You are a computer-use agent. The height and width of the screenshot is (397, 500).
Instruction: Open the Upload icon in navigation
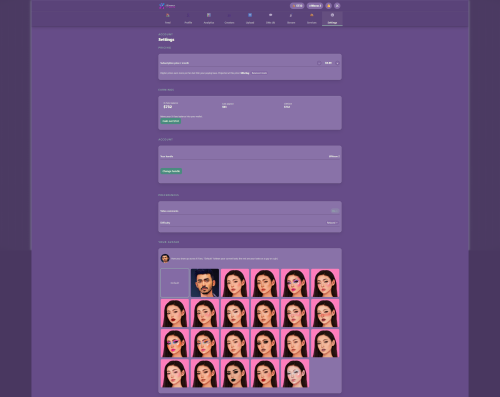pyautogui.click(x=250, y=15)
